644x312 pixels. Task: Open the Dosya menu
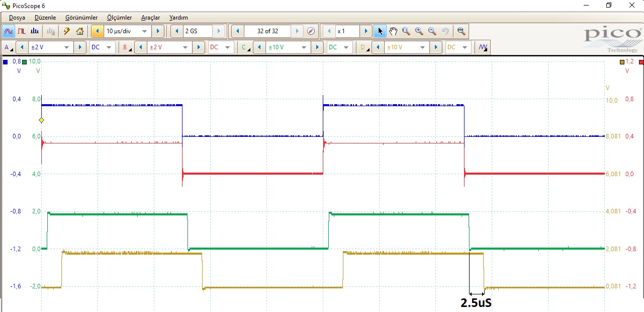[17, 18]
